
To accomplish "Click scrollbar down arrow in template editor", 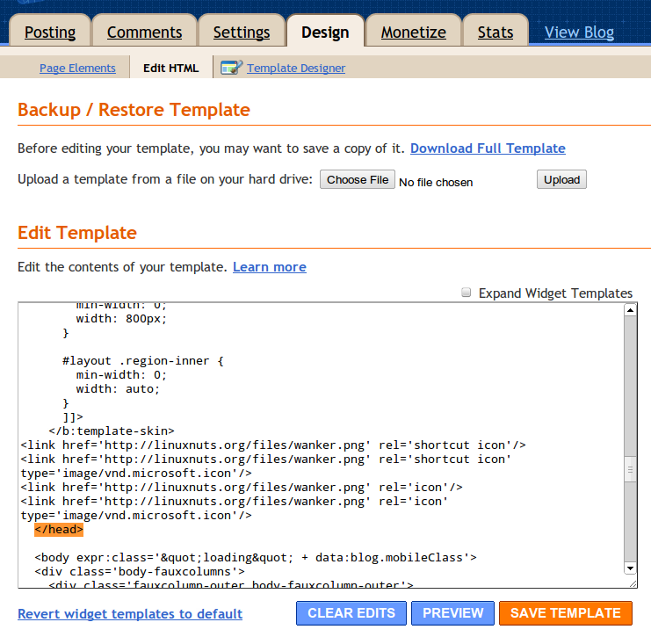I will (630, 568).
